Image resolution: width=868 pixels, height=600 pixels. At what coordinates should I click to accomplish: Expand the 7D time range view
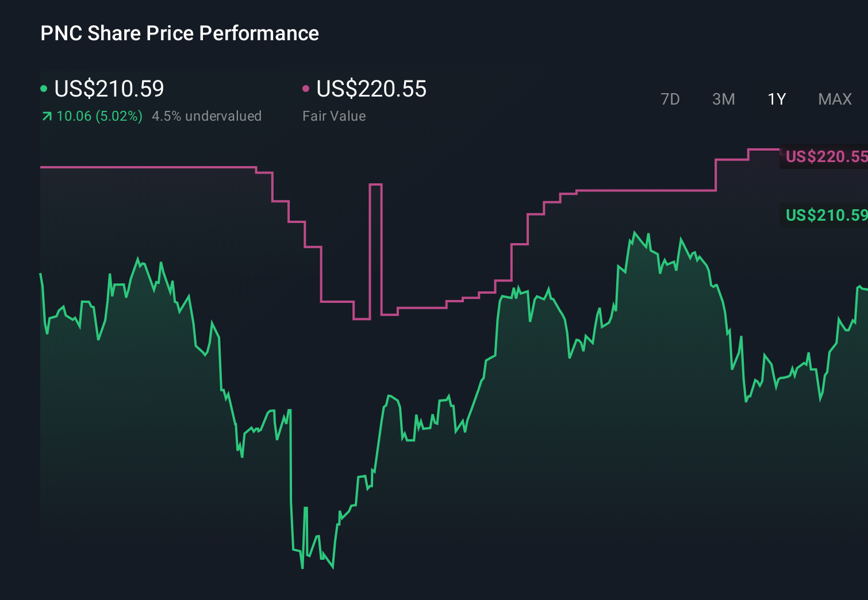pyautogui.click(x=671, y=99)
